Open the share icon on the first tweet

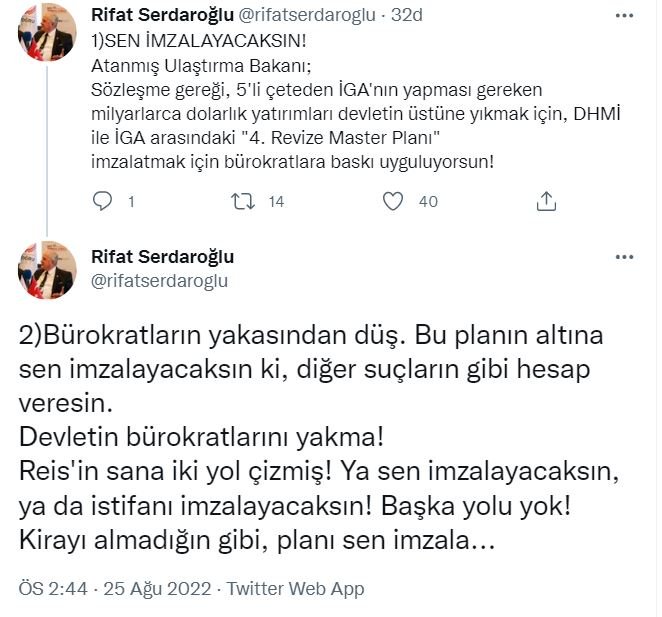pos(546,201)
